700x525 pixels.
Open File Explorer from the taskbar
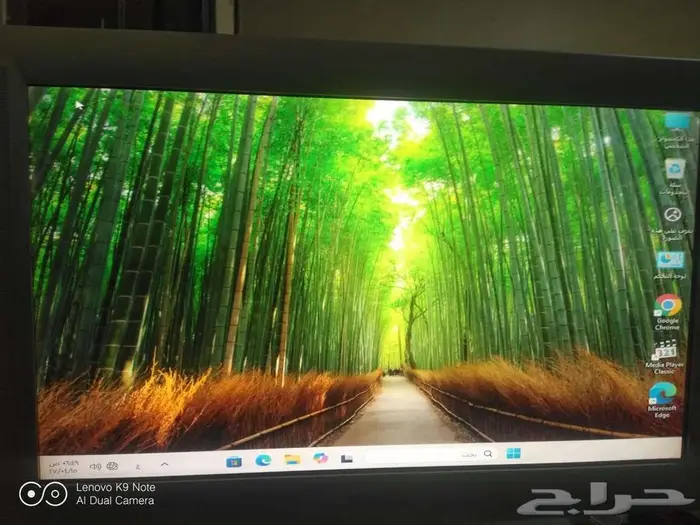292,460
